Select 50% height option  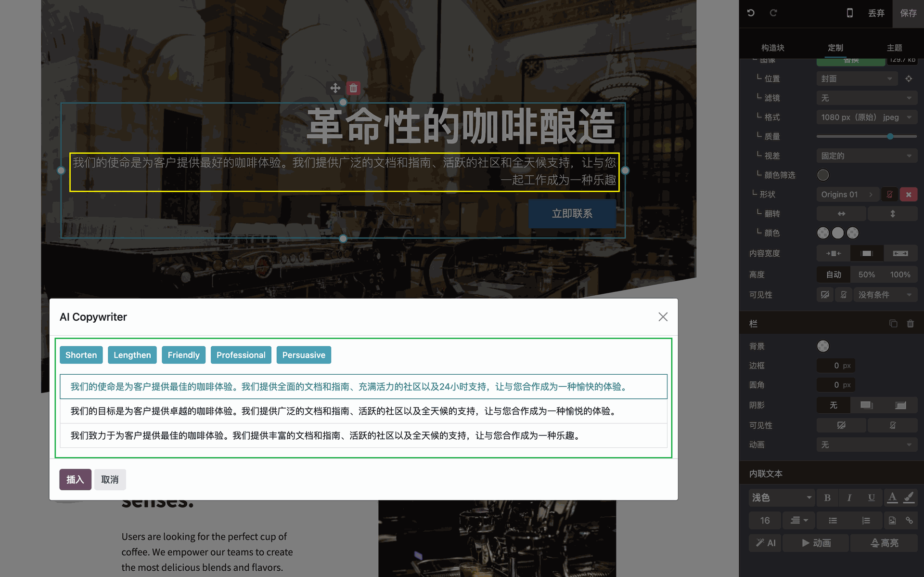click(x=866, y=275)
